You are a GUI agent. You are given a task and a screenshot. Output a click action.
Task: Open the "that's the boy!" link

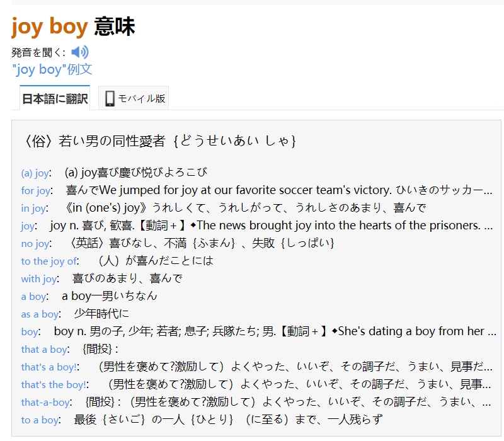tap(54, 385)
